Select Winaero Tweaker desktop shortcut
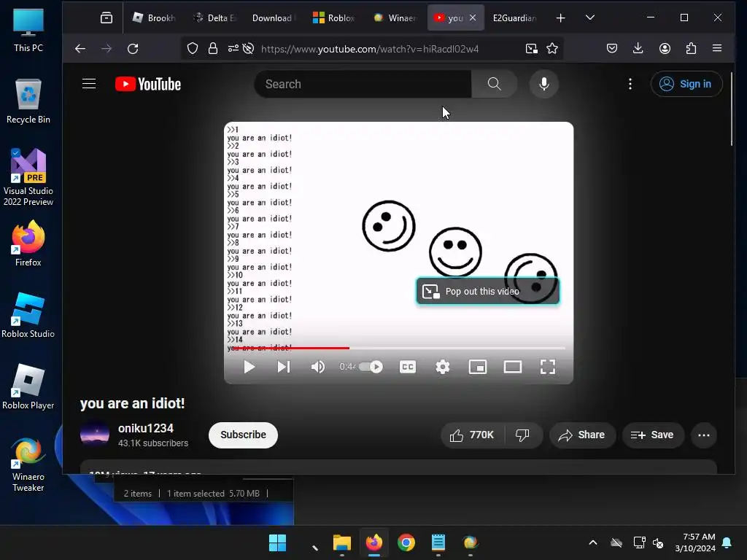This screenshot has width=747, height=560. 28,464
